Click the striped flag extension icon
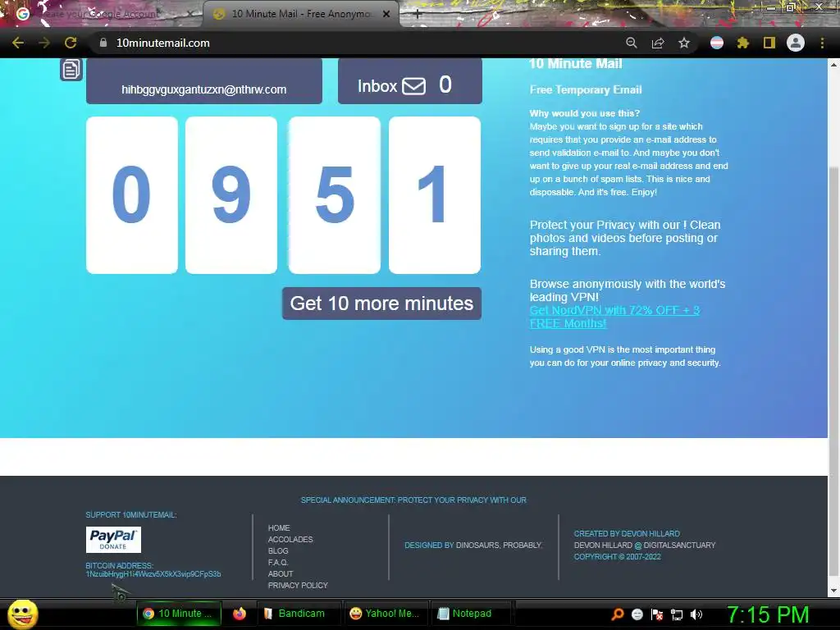Image resolution: width=840 pixels, height=630 pixels. (717, 43)
